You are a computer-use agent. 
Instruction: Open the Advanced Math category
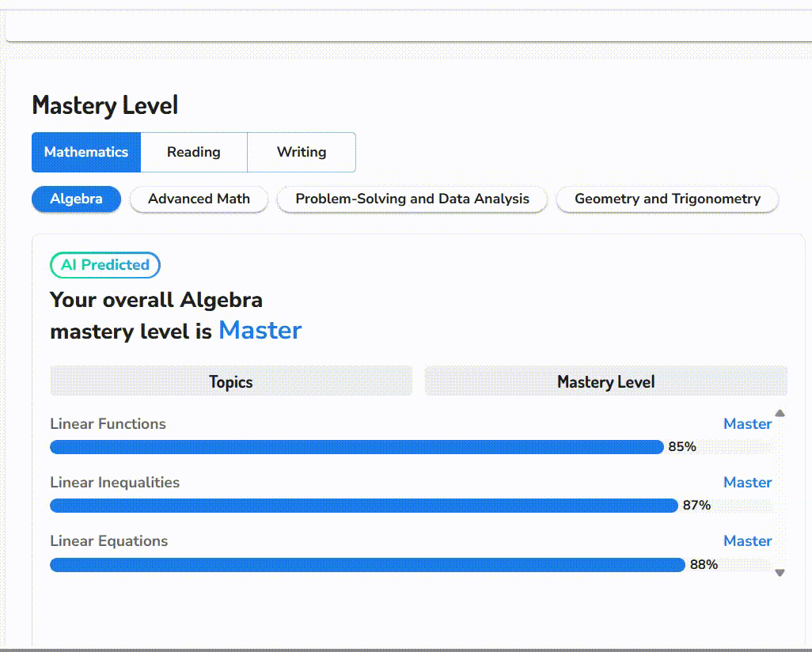[x=199, y=199]
